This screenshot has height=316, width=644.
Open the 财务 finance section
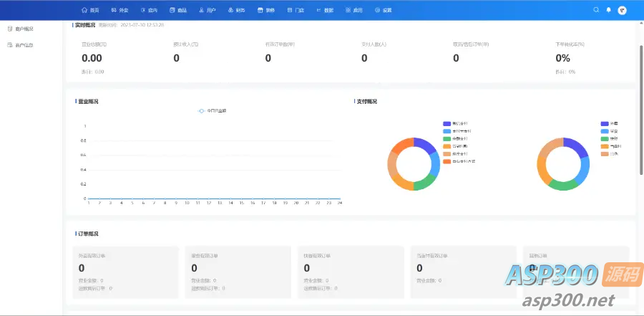coord(235,11)
